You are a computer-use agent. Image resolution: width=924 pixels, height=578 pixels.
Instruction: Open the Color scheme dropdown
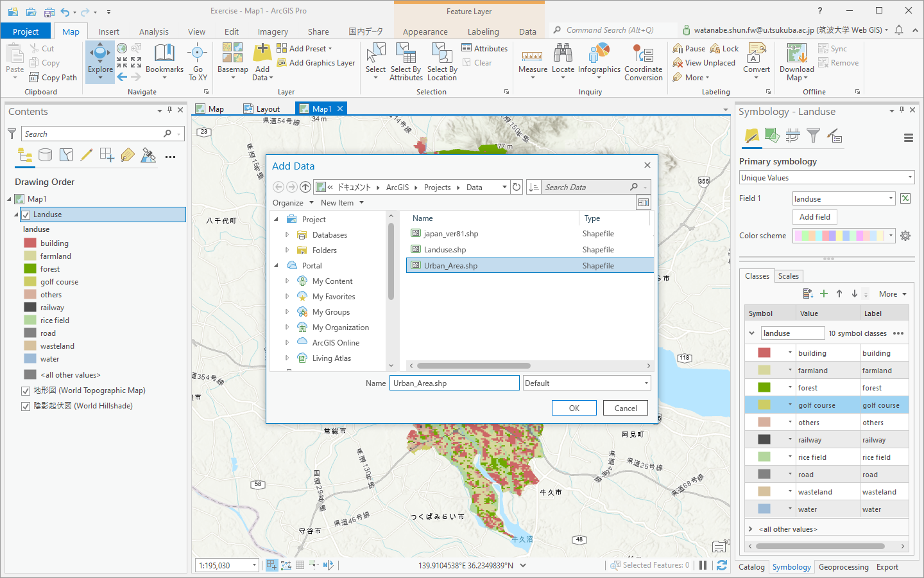[843, 236]
